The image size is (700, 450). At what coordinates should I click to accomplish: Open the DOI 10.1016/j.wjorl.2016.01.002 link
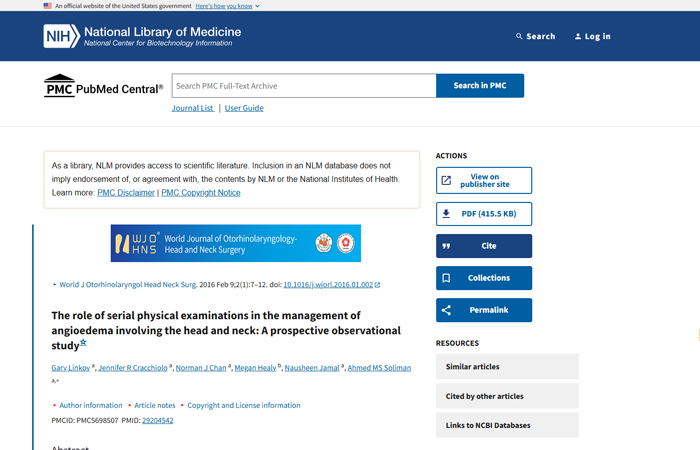[x=328, y=285]
